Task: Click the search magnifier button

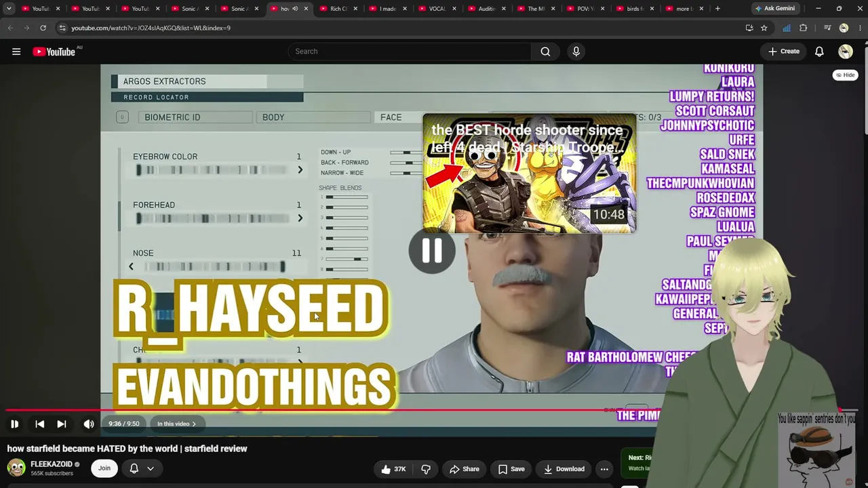Action: [545, 52]
